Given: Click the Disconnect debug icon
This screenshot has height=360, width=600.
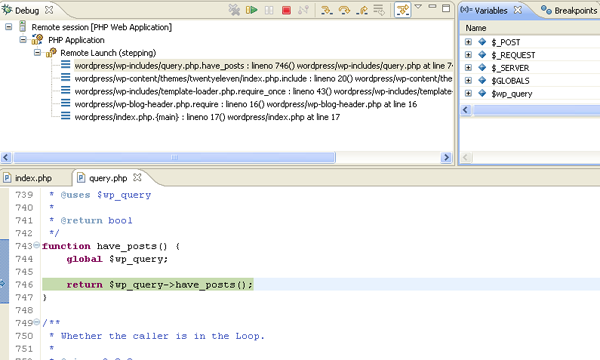Looking at the screenshot, I should 303,10.
